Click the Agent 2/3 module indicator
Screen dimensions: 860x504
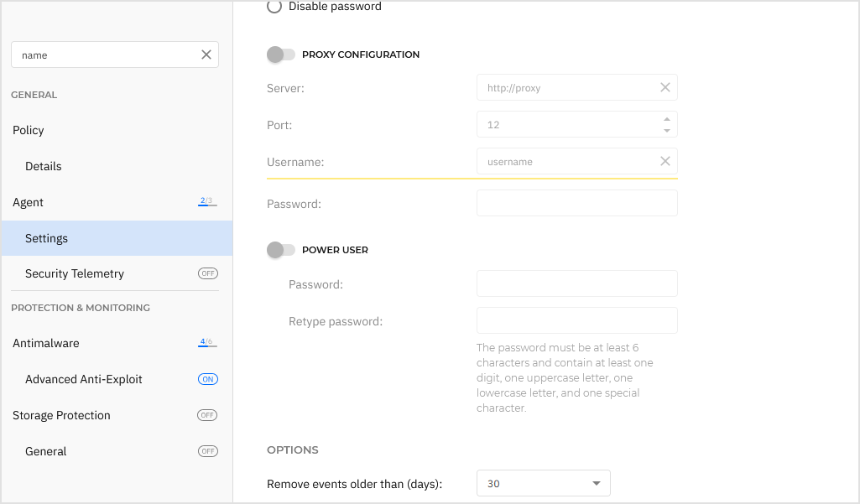[x=206, y=202]
